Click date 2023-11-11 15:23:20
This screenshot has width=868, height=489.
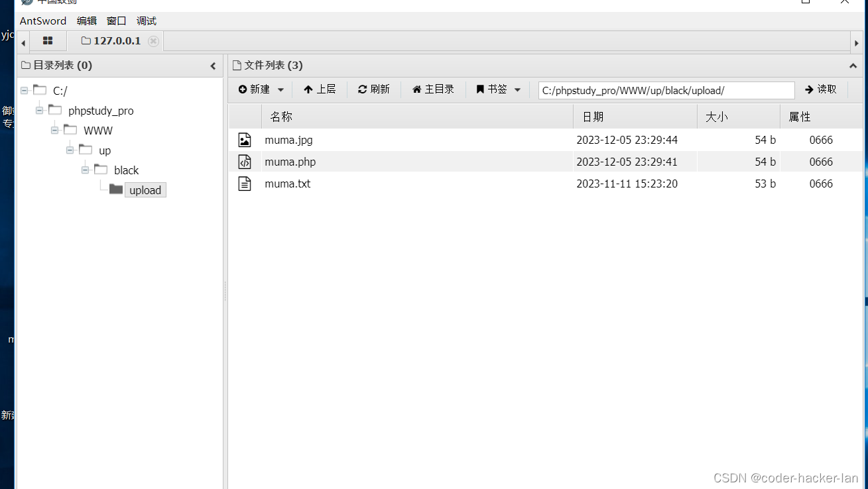[627, 184]
